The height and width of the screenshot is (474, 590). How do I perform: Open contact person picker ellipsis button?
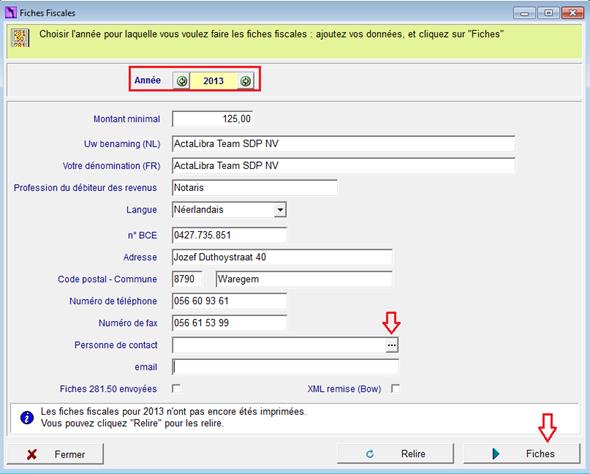392,345
